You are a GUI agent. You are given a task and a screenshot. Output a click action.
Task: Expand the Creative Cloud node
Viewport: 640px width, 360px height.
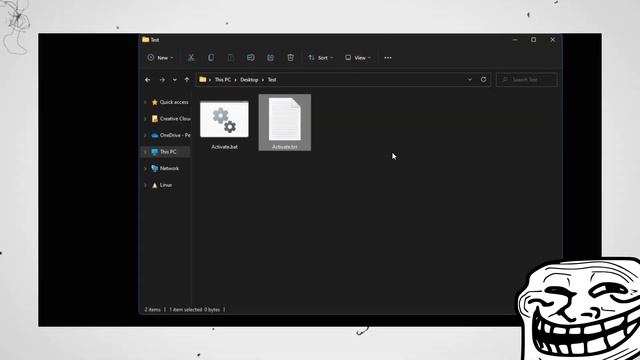click(x=145, y=119)
